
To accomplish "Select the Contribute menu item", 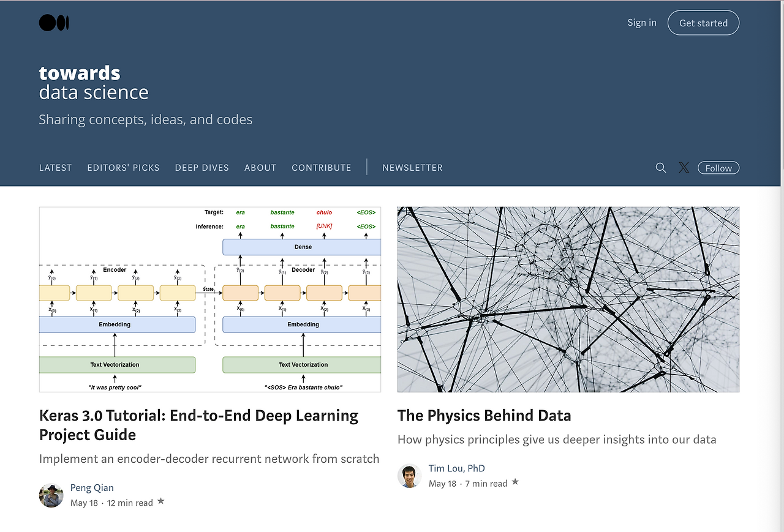I will pyautogui.click(x=322, y=168).
